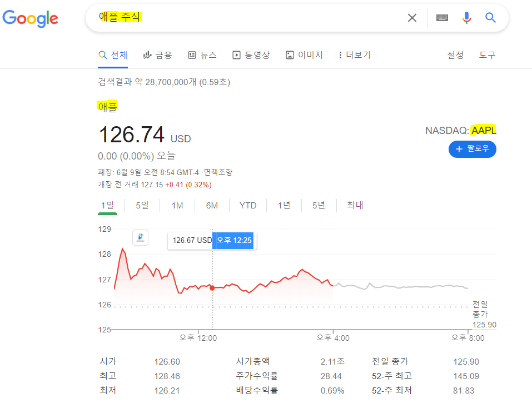Start voice search with the microphone icon
This screenshot has width=532, height=413.
466,18
